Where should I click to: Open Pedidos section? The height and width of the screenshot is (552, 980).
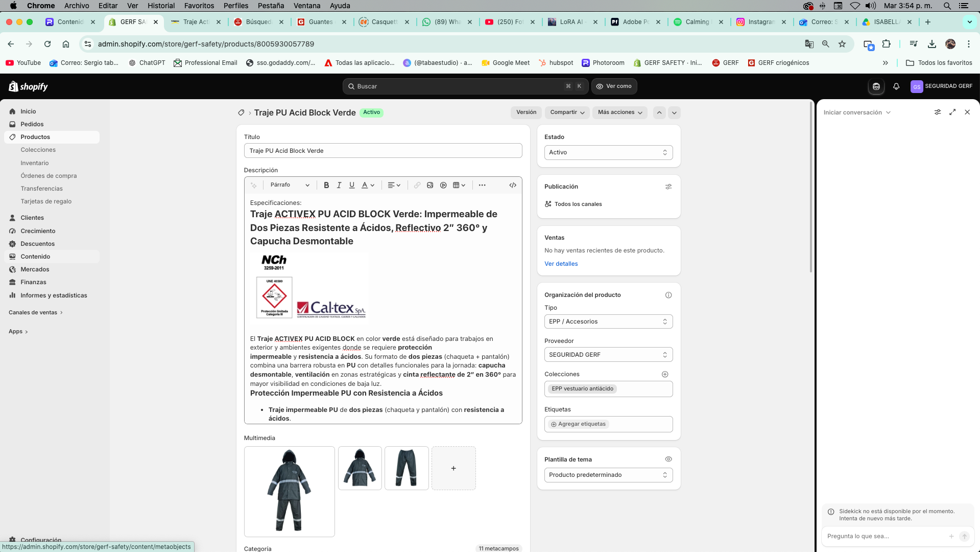[32, 124]
